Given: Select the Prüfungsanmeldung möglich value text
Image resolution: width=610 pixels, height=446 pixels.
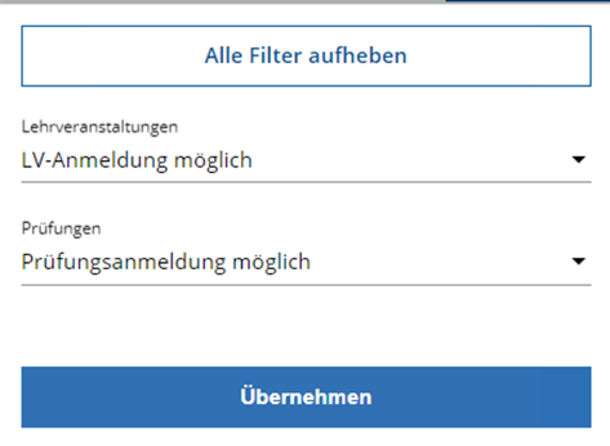Looking at the screenshot, I should [166, 262].
